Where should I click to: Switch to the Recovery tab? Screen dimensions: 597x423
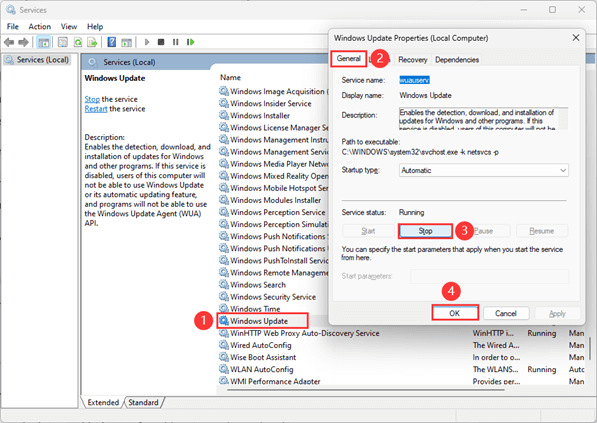(x=412, y=60)
